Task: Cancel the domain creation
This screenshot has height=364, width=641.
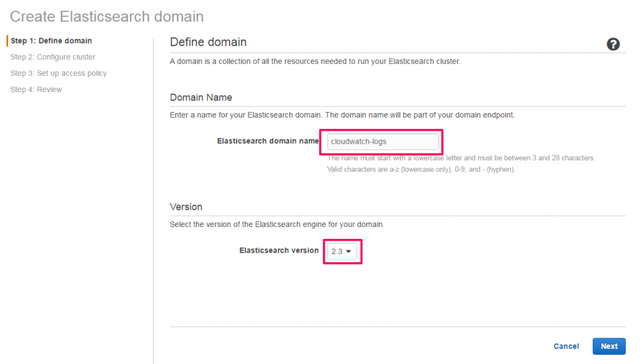Action: (566, 346)
